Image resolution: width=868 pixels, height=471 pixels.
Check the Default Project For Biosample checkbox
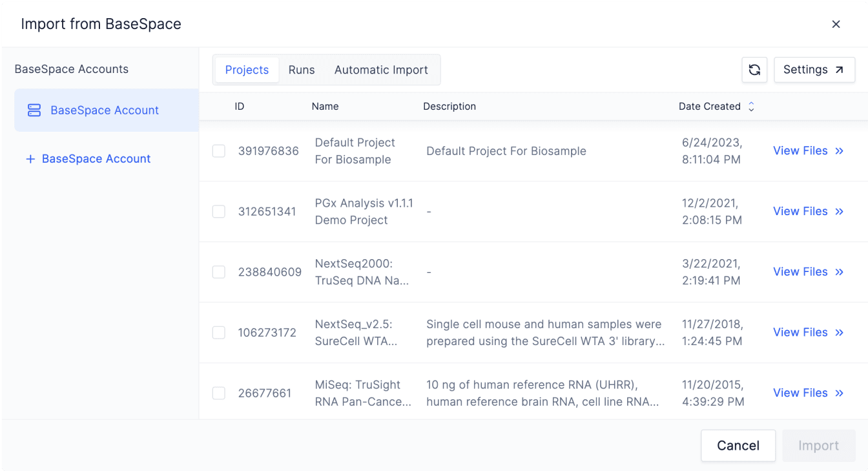pos(219,151)
